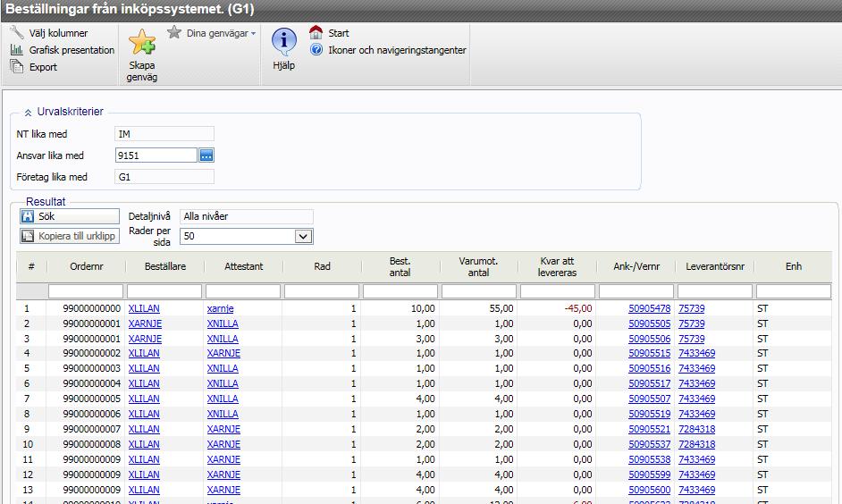Click the Ordernr filter input box
The image size is (842, 504).
(86, 291)
